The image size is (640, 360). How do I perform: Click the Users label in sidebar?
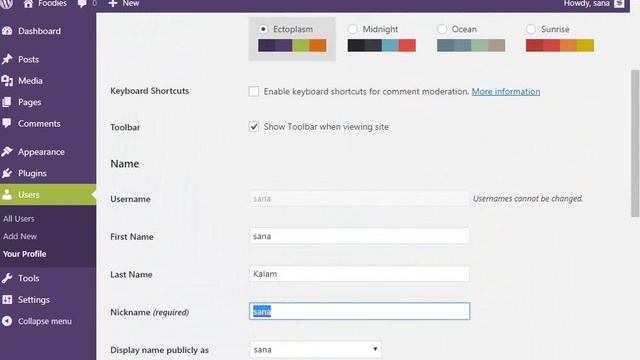tap(29, 195)
